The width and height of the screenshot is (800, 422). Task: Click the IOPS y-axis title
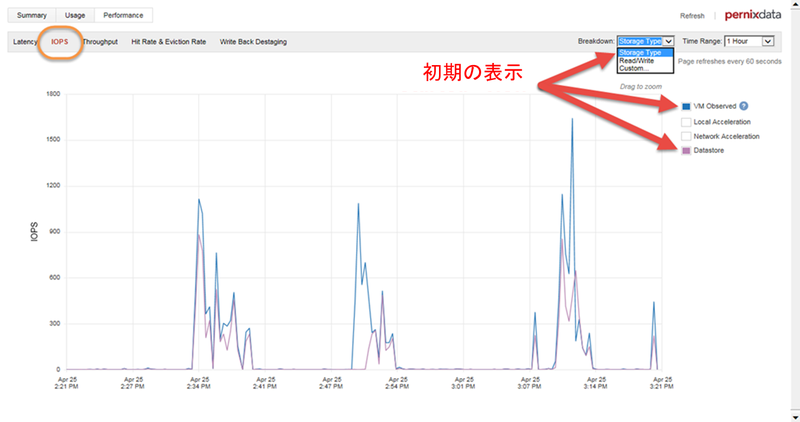[x=34, y=232]
